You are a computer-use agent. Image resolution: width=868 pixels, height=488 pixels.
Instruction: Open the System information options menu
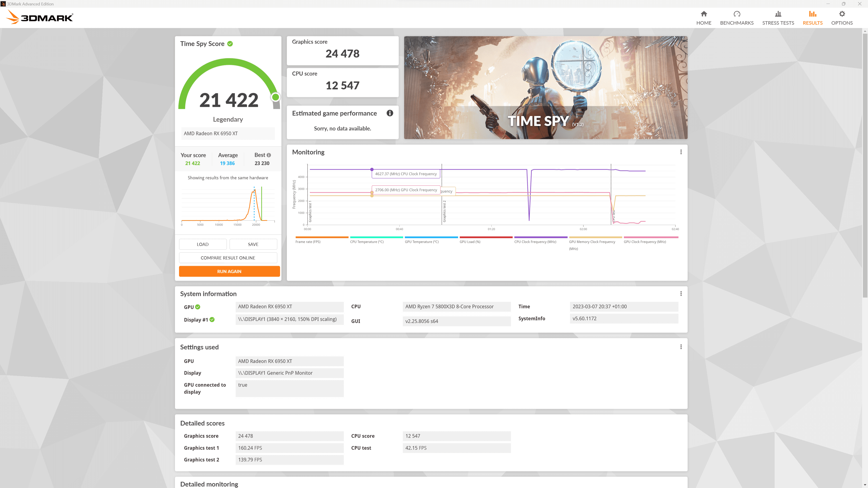point(681,294)
